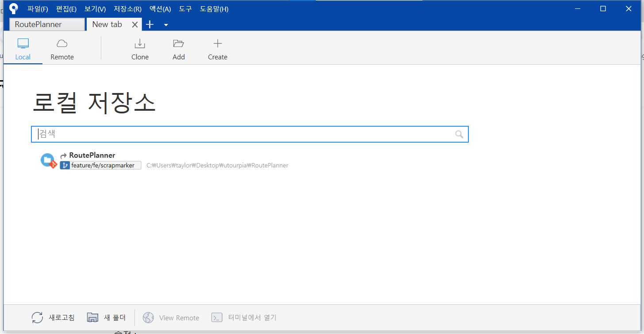Click the magnifier search icon
This screenshot has width=644, height=334.
point(460,134)
